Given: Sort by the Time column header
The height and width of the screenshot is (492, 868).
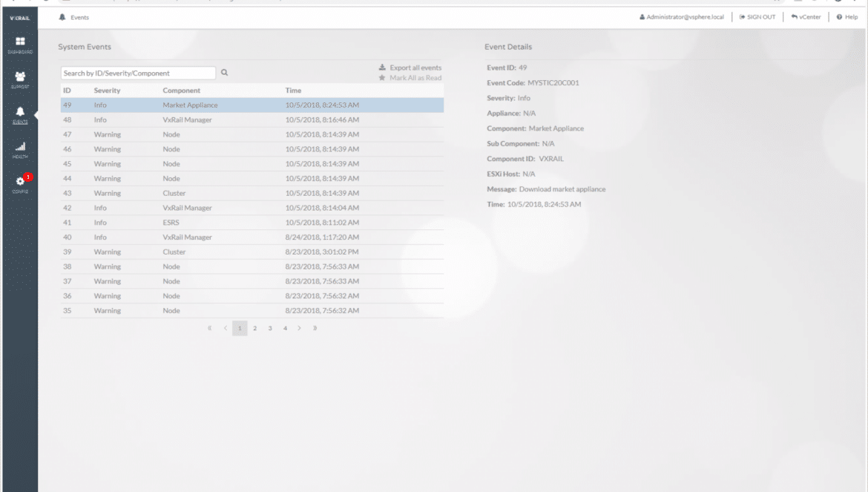Looking at the screenshot, I should point(293,91).
